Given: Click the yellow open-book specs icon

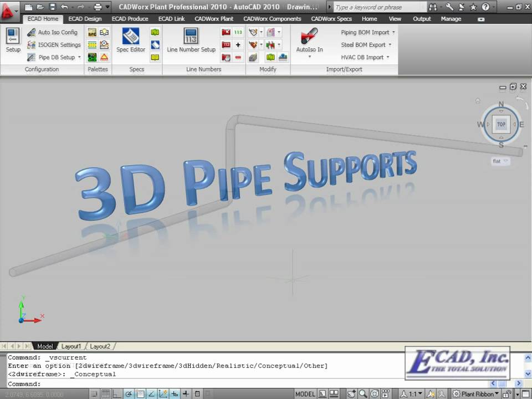Looking at the screenshot, I should click(x=155, y=57).
